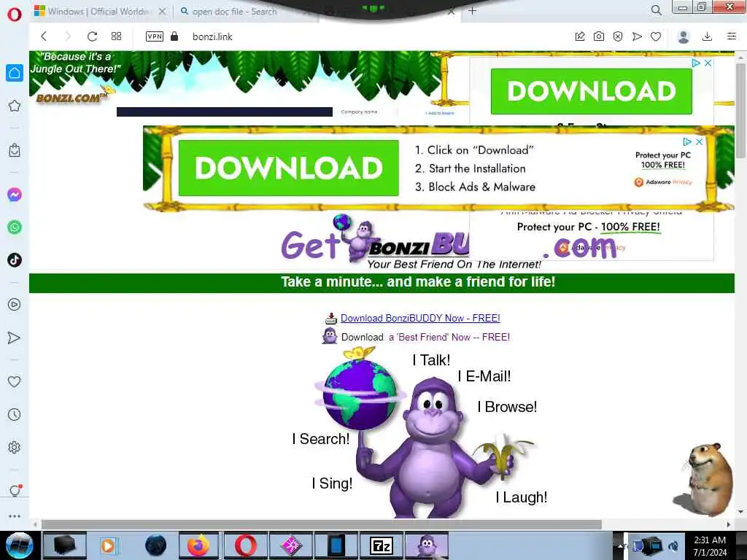Open 7-Zip from the taskbar

click(x=382, y=545)
